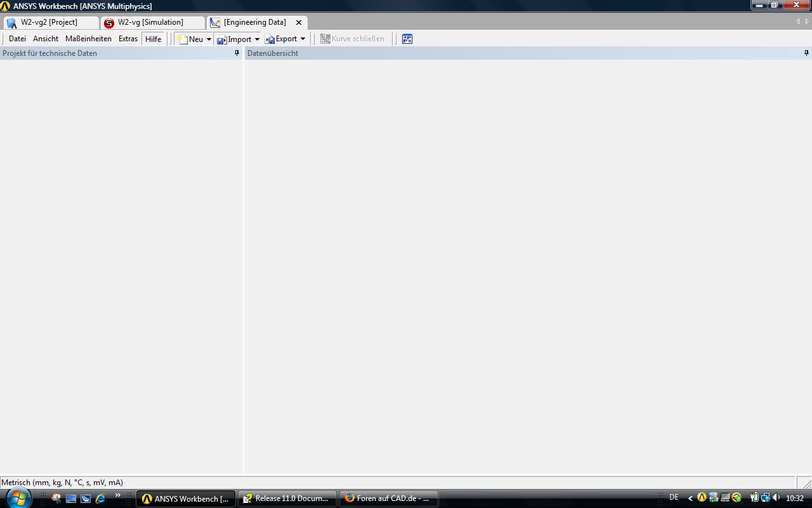Show hidden tray icons arrow

(690, 498)
